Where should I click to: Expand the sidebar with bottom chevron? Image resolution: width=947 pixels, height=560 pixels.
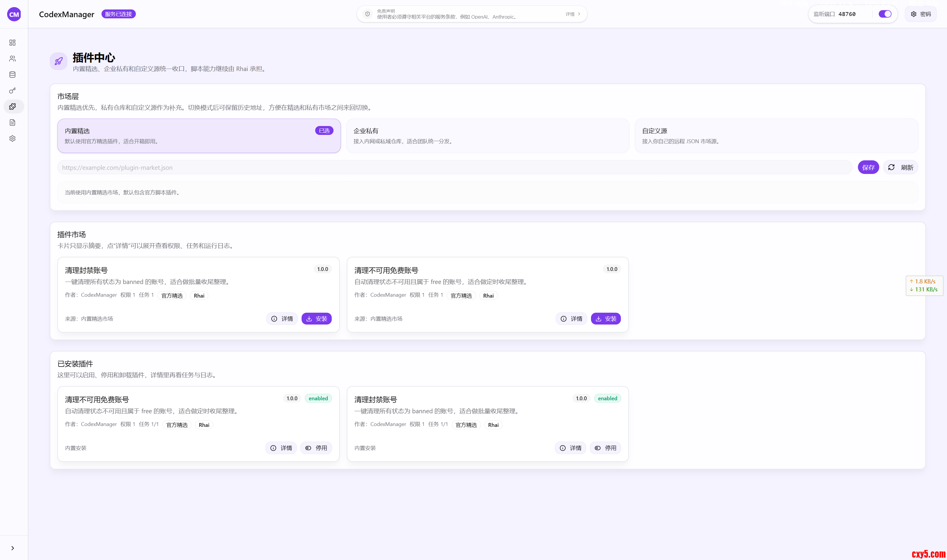[x=12, y=548]
